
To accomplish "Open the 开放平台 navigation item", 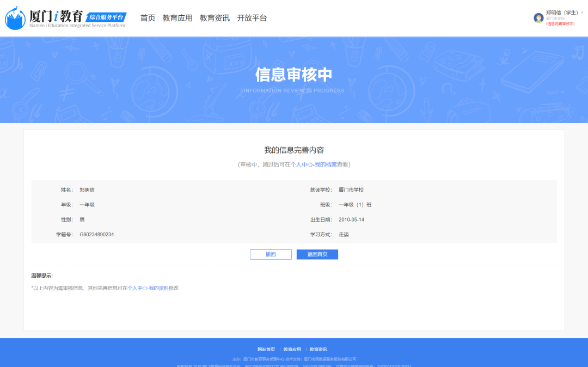I will (252, 18).
